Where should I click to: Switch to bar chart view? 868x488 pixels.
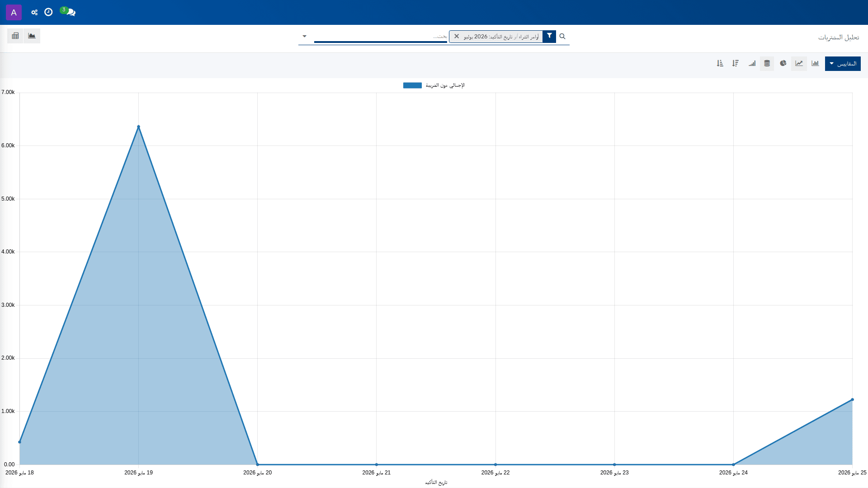815,63
